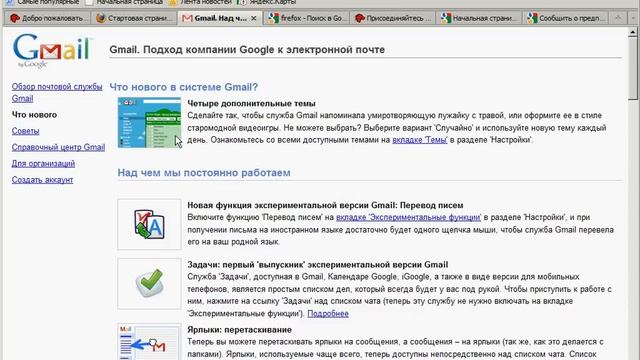Follow the 'вкладке Темы' link

[420, 140]
